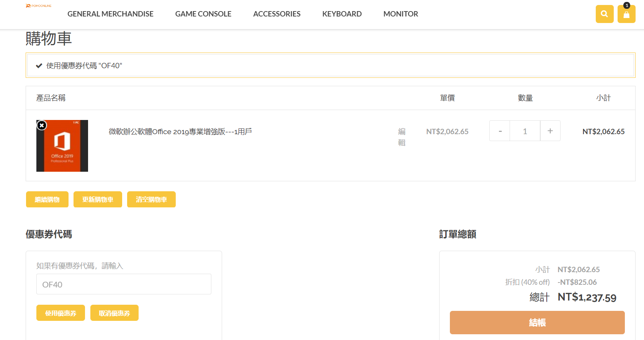This screenshot has height=340, width=644.
Task: Click 折扣 (40% off) label
Action: click(527, 282)
